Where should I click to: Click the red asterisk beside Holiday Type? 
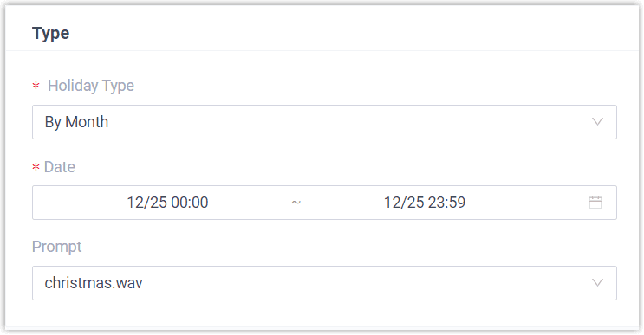click(x=36, y=86)
